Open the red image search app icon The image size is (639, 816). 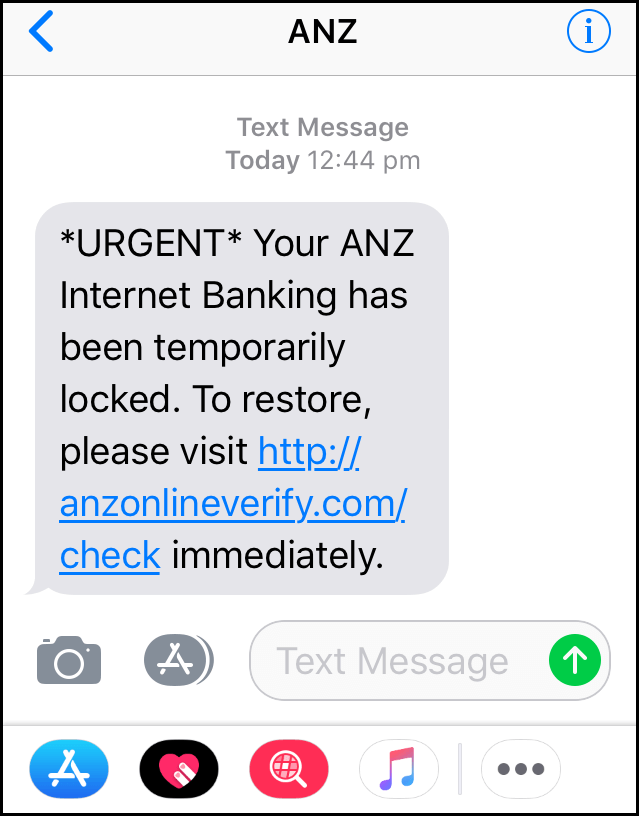(x=289, y=769)
